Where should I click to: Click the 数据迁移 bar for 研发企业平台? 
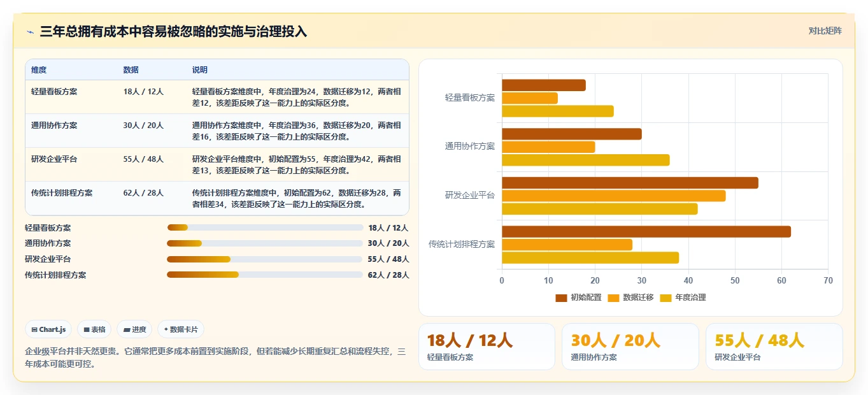(614, 196)
